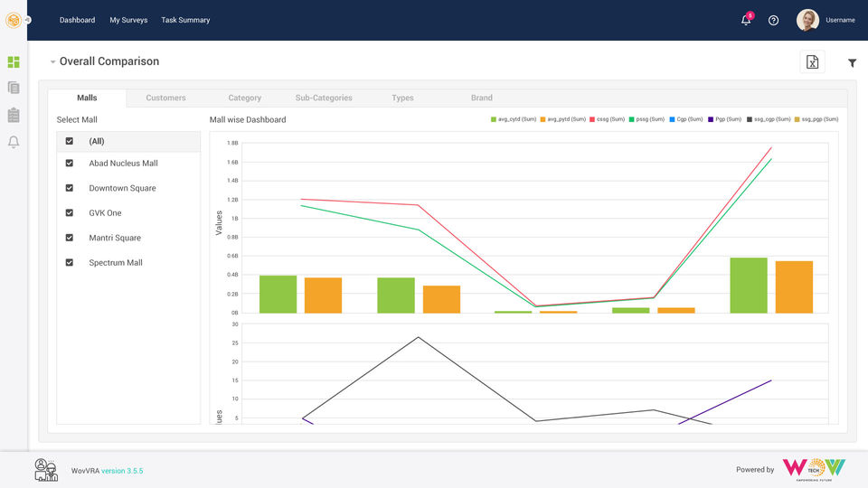Open the sidebar bell alerts icon
The width and height of the screenshot is (868, 488).
[14, 142]
